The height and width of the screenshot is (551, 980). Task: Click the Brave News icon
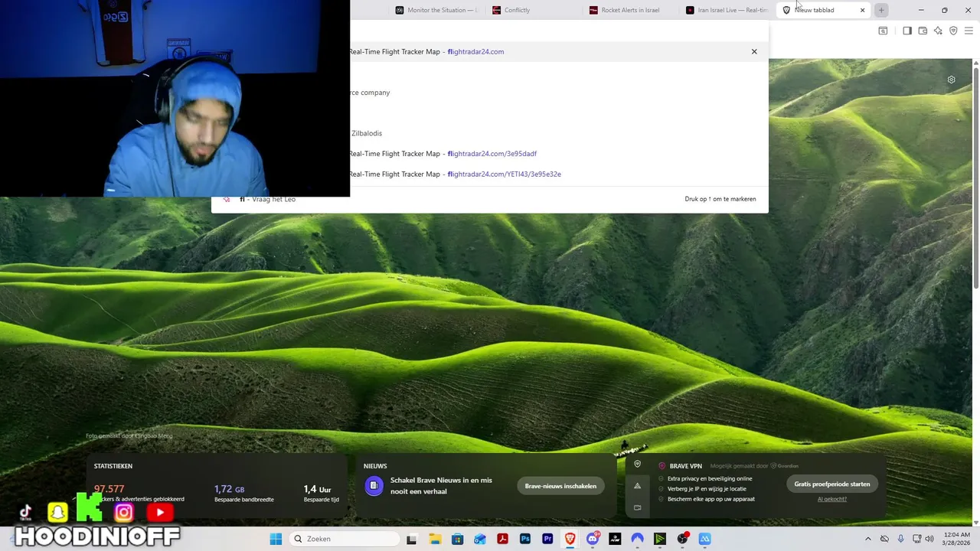click(374, 485)
